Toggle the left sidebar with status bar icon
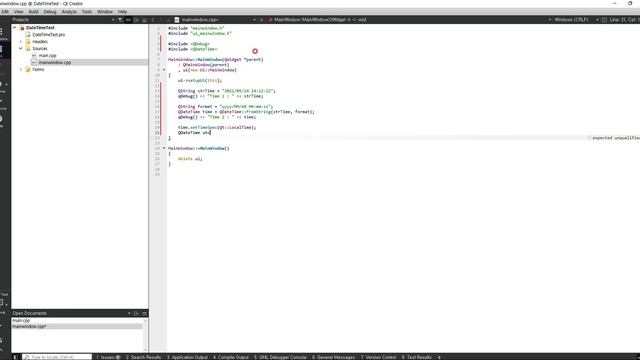 pyautogui.click(x=16, y=357)
